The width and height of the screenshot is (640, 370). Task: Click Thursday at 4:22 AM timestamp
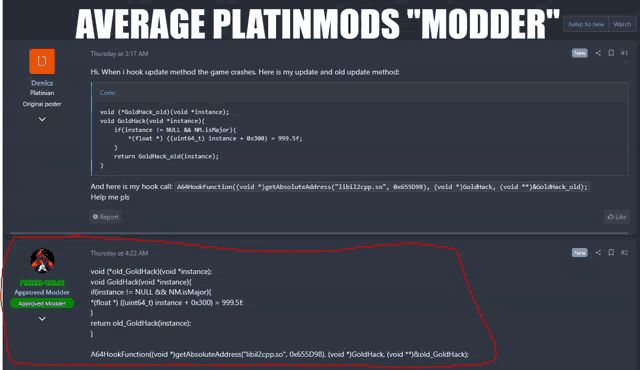pos(119,253)
